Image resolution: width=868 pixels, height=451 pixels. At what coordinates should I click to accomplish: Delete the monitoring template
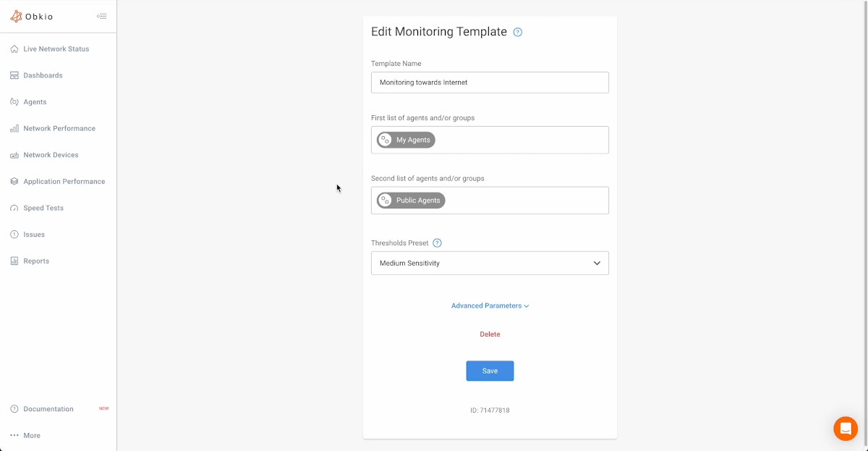(490, 334)
